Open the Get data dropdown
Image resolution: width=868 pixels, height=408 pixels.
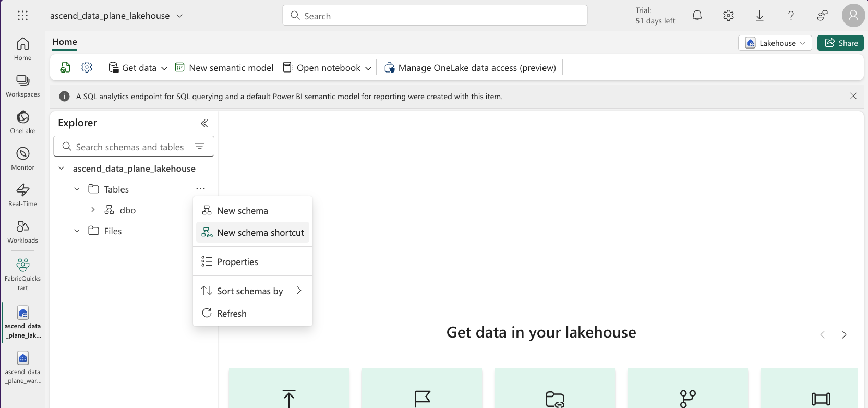138,68
